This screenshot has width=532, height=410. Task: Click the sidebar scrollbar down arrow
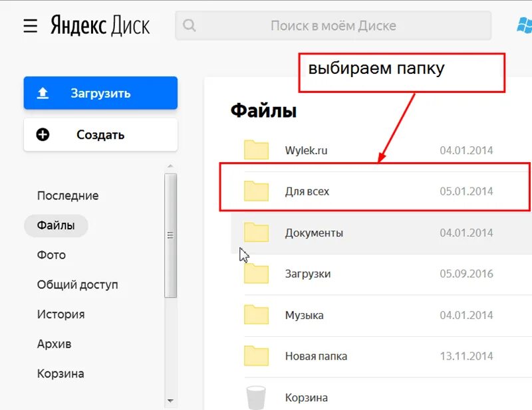click(x=170, y=401)
